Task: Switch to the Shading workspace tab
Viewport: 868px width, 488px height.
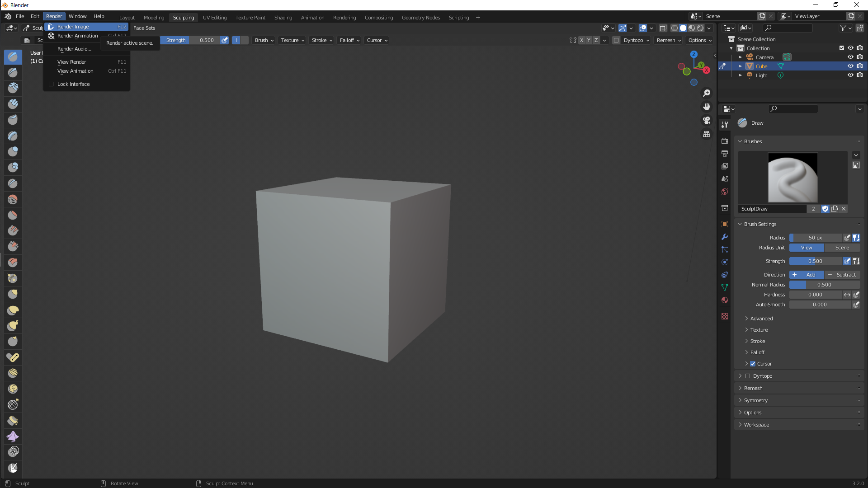Action: [x=283, y=18]
